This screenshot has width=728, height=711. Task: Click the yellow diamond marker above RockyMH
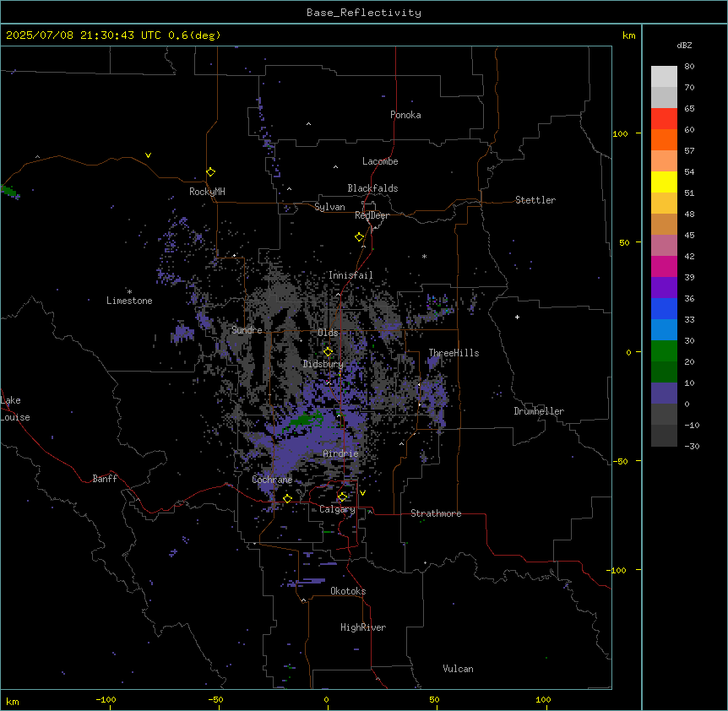tap(210, 172)
